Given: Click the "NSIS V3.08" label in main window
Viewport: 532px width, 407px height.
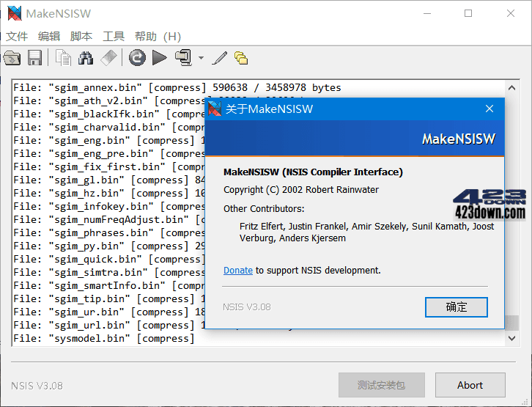Looking at the screenshot, I should pyautogui.click(x=37, y=386).
